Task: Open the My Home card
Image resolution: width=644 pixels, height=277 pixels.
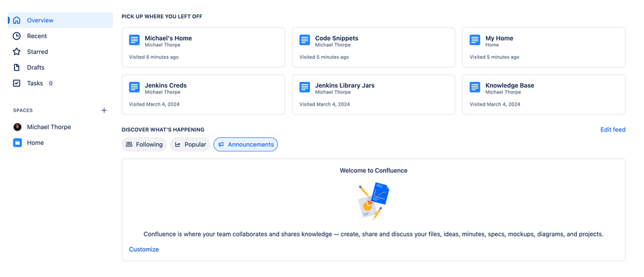Action: click(x=544, y=47)
